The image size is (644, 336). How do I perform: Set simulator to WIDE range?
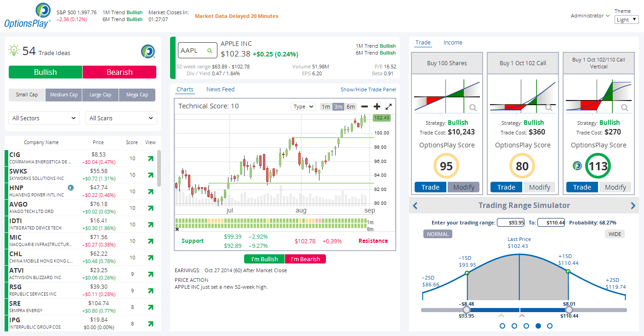615,234
